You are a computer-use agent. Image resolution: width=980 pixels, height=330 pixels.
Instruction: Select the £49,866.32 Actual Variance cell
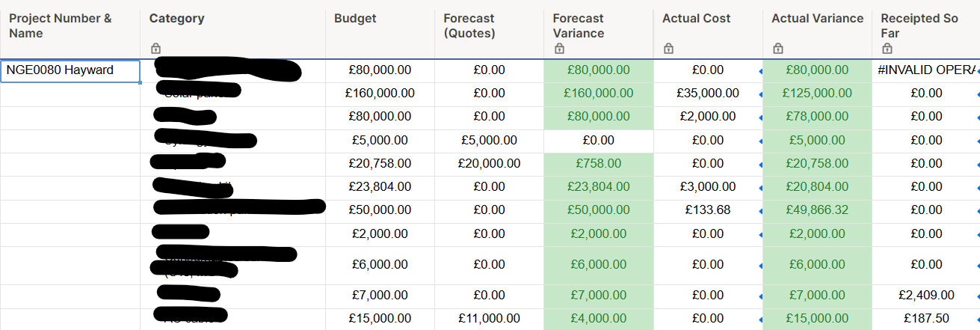point(816,210)
